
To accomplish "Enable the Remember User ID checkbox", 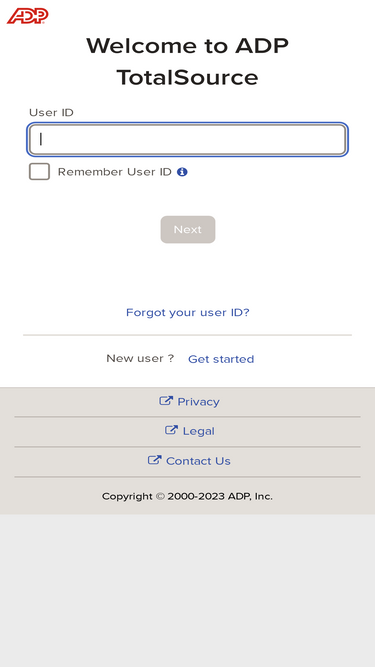I will tap(39, 172).
